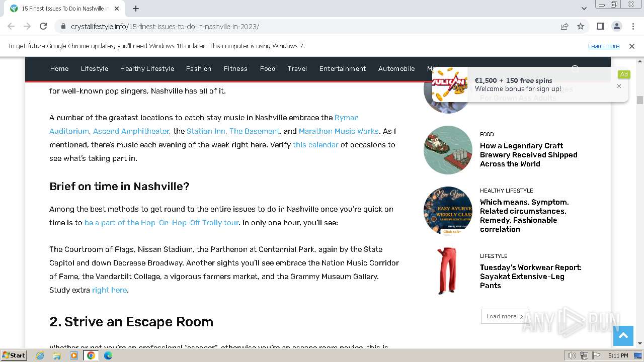
Task: Open the Travel menu item
Action: click(297, 69)
